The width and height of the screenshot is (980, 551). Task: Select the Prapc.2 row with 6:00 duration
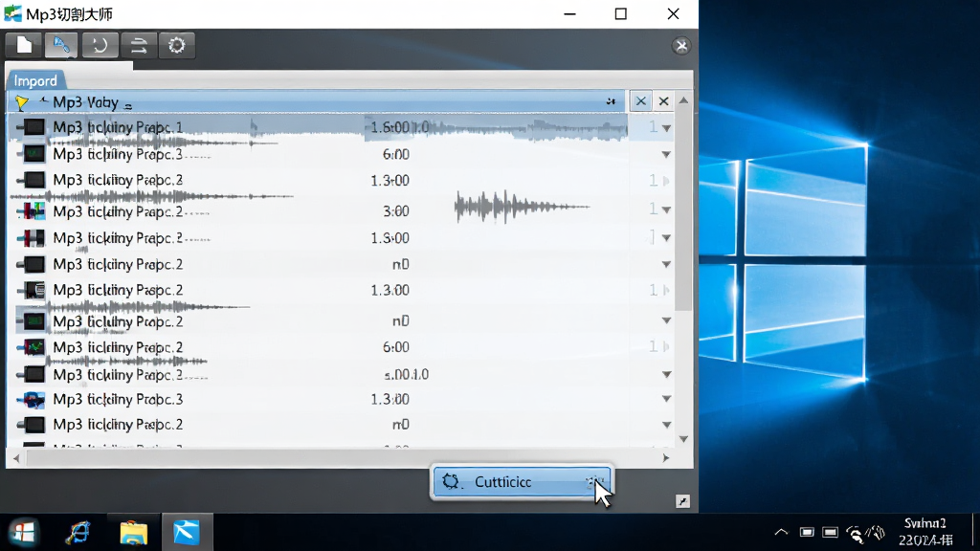pos(340,347)
